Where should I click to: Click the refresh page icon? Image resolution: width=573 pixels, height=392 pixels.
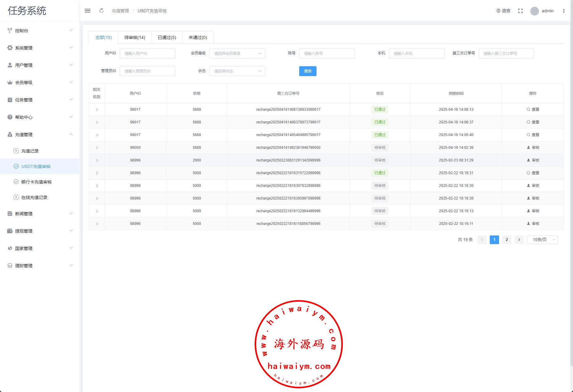(101, 11)
